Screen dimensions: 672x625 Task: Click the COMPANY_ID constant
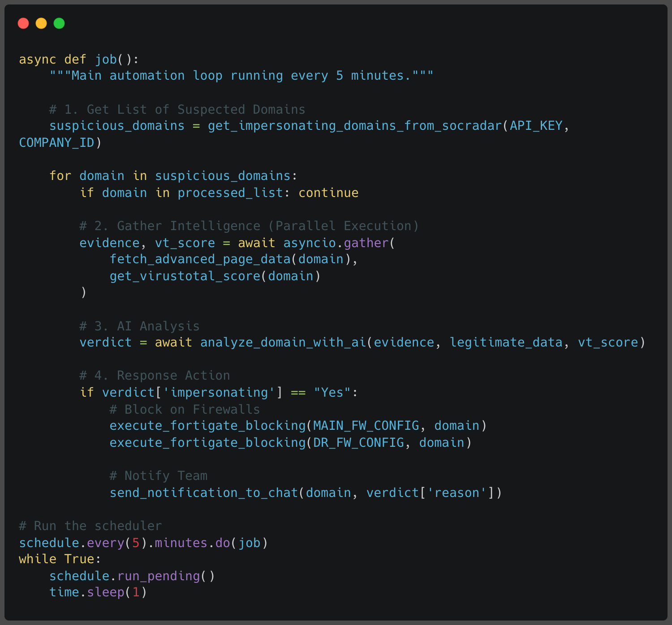point(56,143)
